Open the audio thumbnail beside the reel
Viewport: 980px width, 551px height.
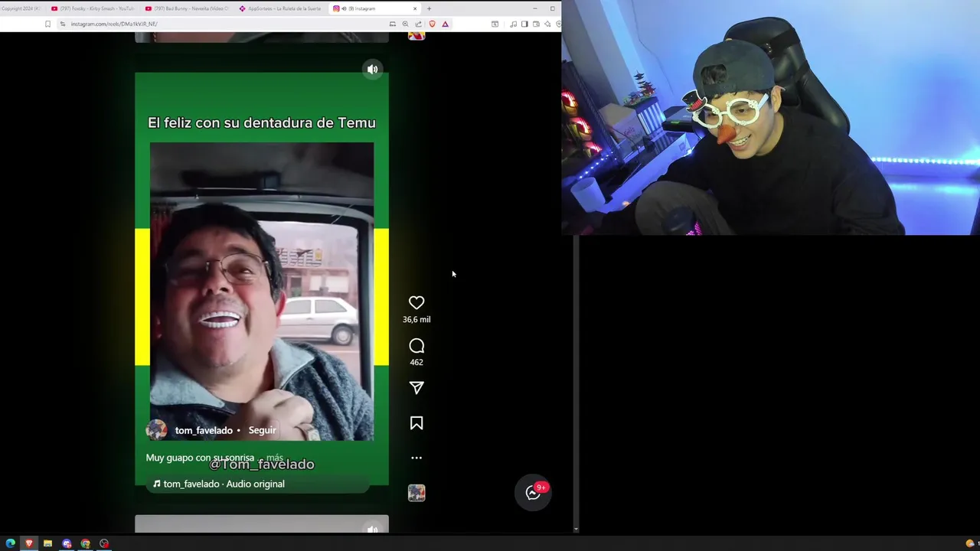point(416,493)
